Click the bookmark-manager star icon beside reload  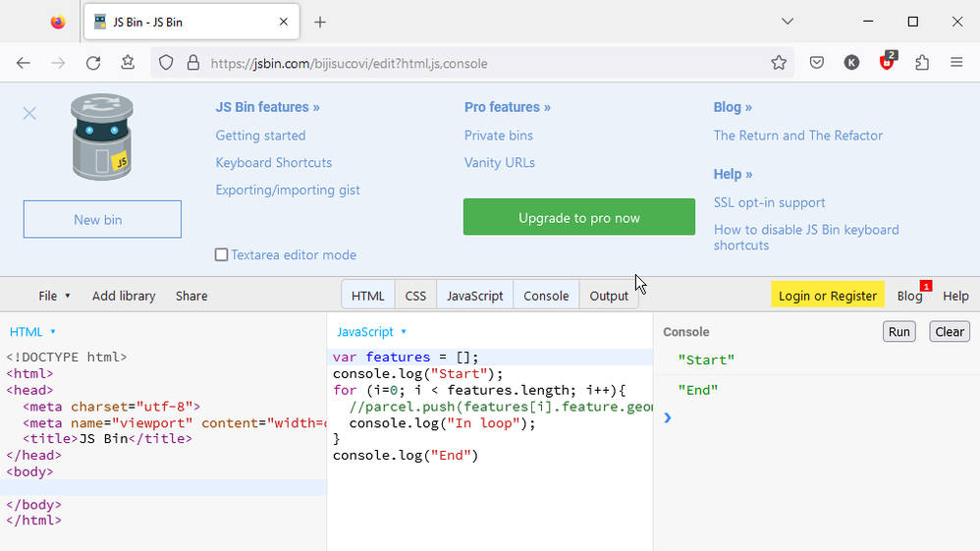point(128,62)
